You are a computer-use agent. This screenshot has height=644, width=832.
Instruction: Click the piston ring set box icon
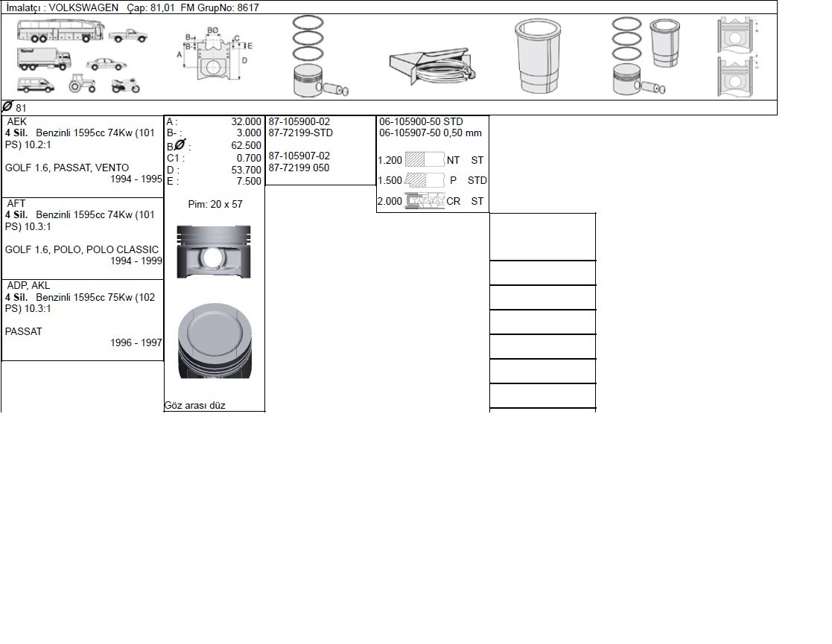pos(433,67)
